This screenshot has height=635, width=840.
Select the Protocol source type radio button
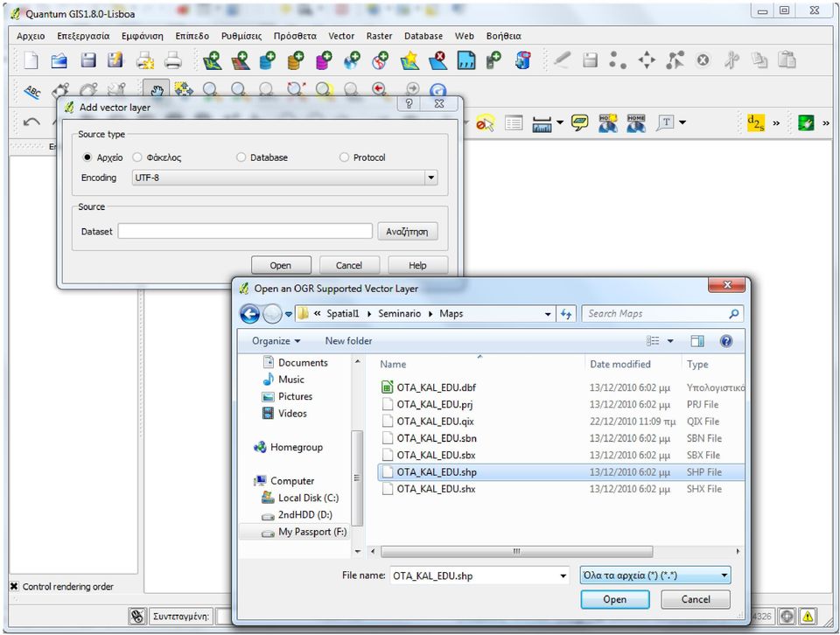[x=344, y=157]
